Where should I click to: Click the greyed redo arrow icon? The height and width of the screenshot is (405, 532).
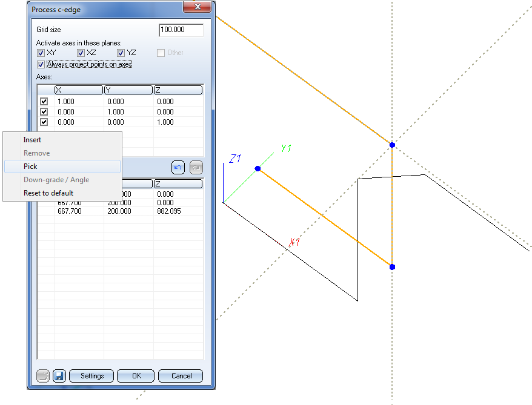pyautogui.click(x=195, y=168)
